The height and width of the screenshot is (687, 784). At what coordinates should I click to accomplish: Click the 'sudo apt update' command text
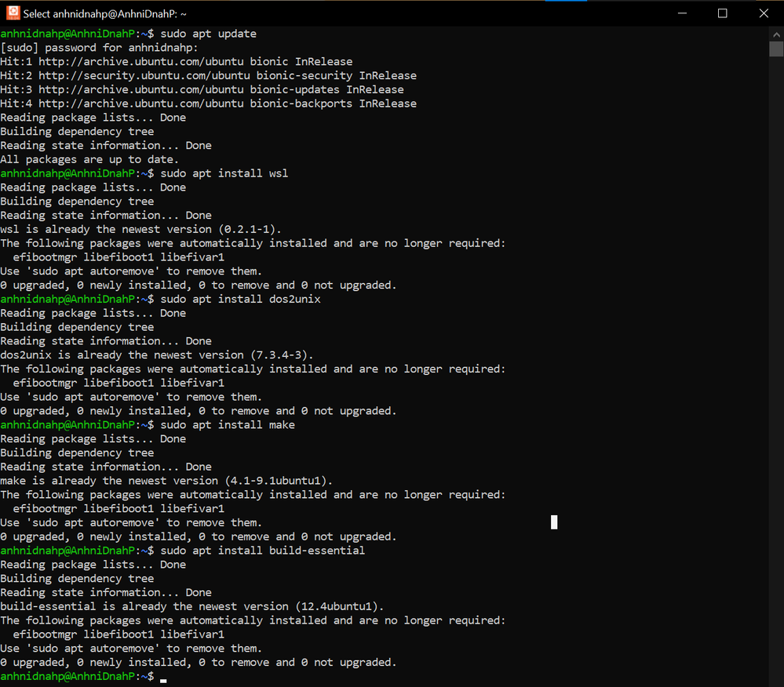click(208, 34)
